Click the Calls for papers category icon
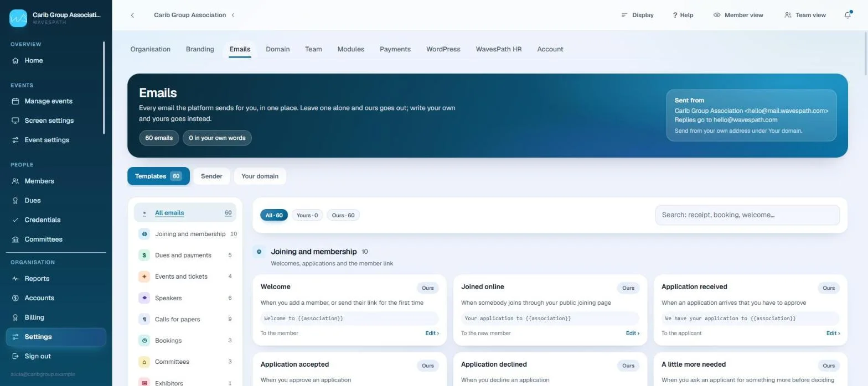This screenshot has width=868, height=386. (144, 319)
